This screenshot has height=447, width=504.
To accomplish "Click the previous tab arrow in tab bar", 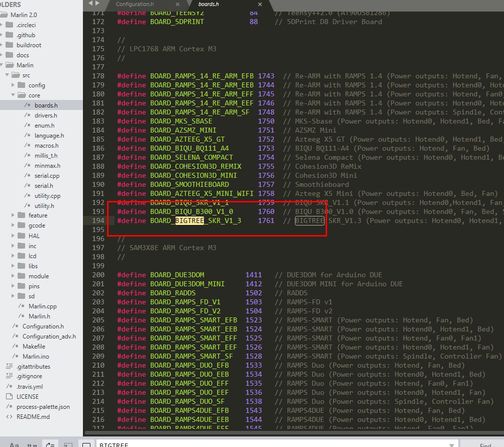I will [90, 3].
